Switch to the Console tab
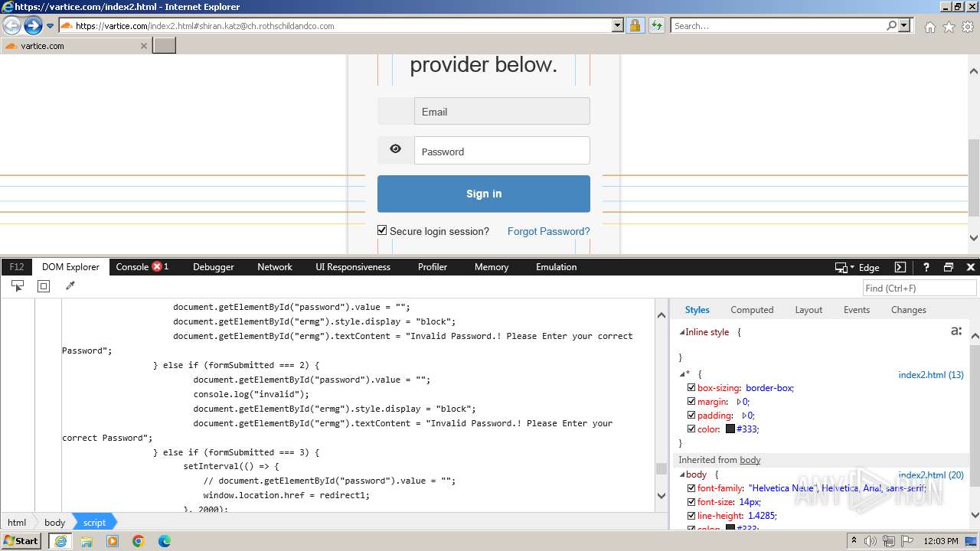Image resolution: width=980 pixels, height=551 pixels. tap(132, 267)
